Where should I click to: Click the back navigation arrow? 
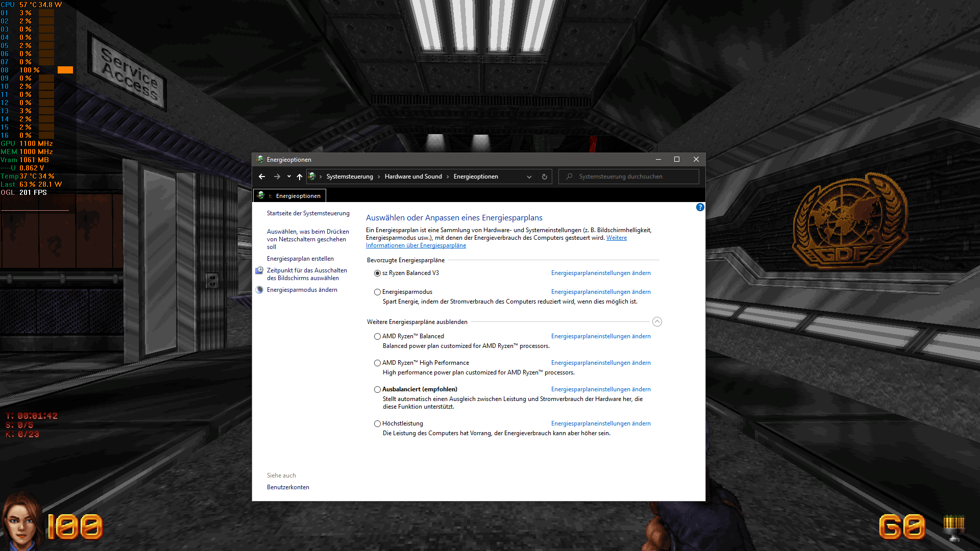click(262, 177)
